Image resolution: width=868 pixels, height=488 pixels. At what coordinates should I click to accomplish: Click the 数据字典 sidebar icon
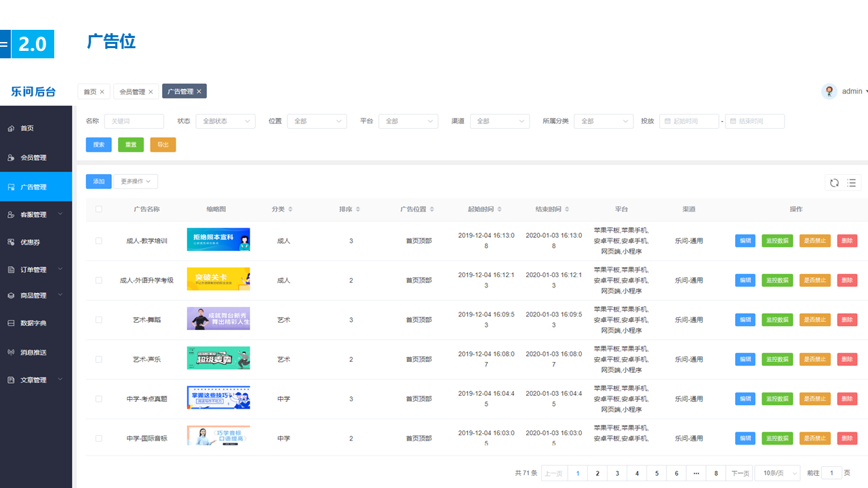click(x=11, y=323)
